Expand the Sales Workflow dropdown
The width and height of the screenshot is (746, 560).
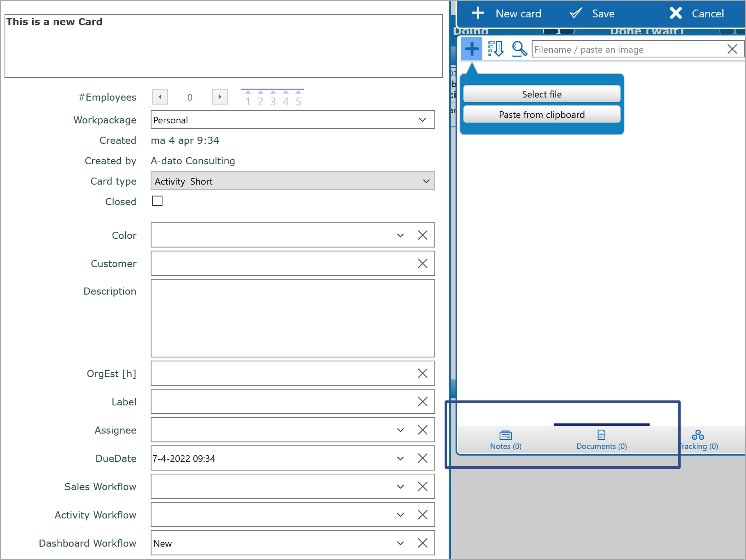[x=400, y=487]
